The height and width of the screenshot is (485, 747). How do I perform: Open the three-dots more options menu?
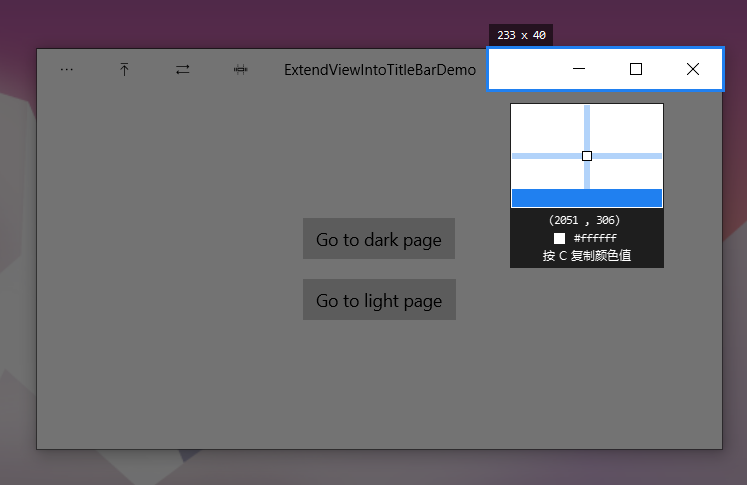[x=67, y=70]
